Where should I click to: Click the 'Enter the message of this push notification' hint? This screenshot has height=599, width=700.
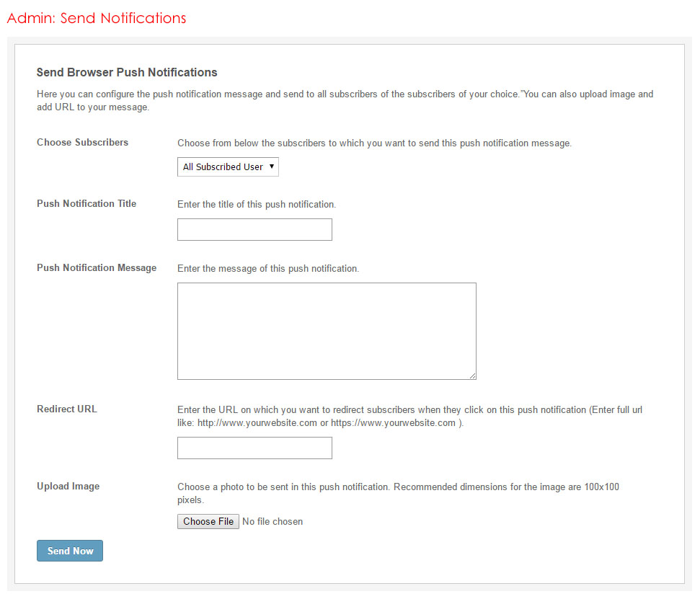click(268, 268)
